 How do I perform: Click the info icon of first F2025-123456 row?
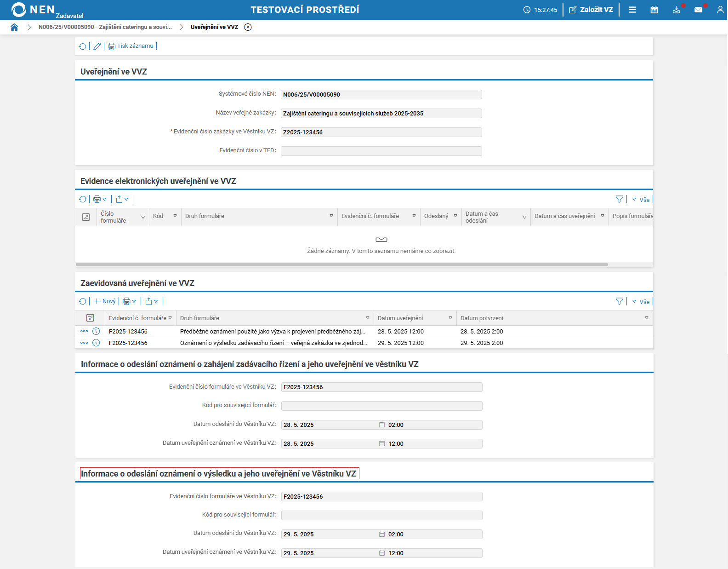point(96,331)
